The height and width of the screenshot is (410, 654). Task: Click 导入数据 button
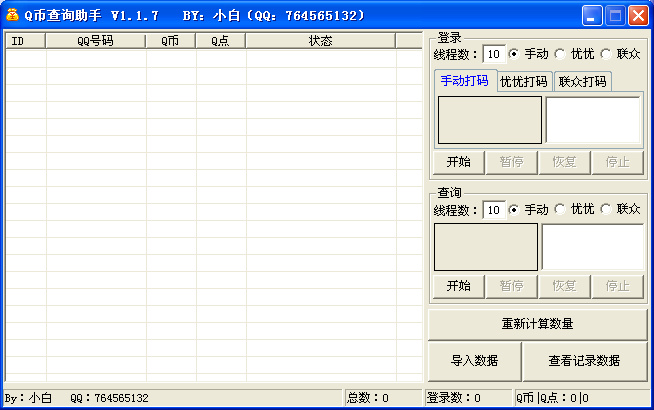tap(475, 361)
